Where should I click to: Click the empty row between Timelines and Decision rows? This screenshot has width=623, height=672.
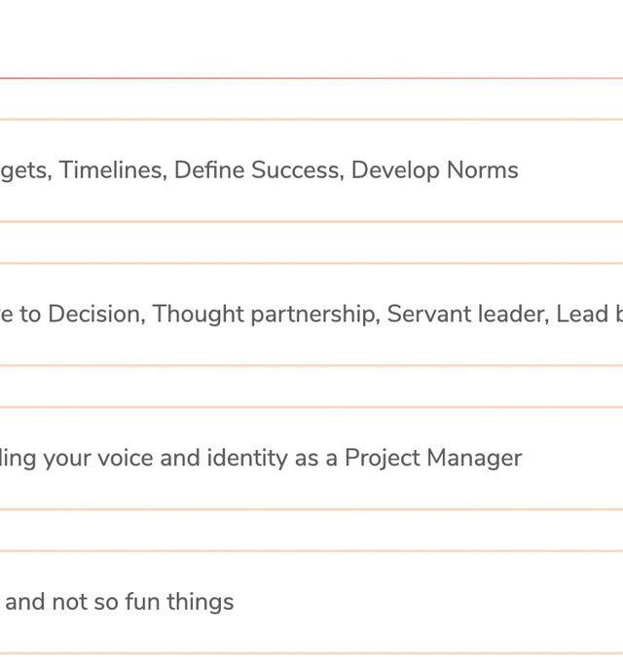pos(311,243)
